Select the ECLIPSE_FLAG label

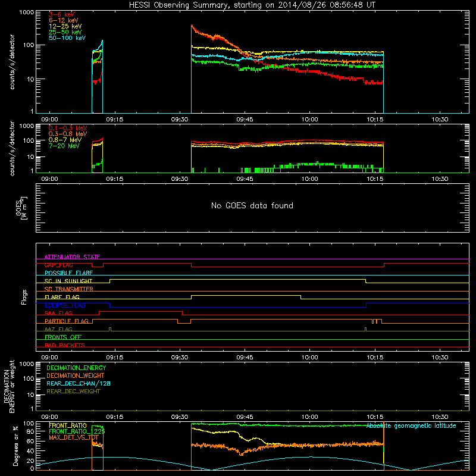coord(65,305)
